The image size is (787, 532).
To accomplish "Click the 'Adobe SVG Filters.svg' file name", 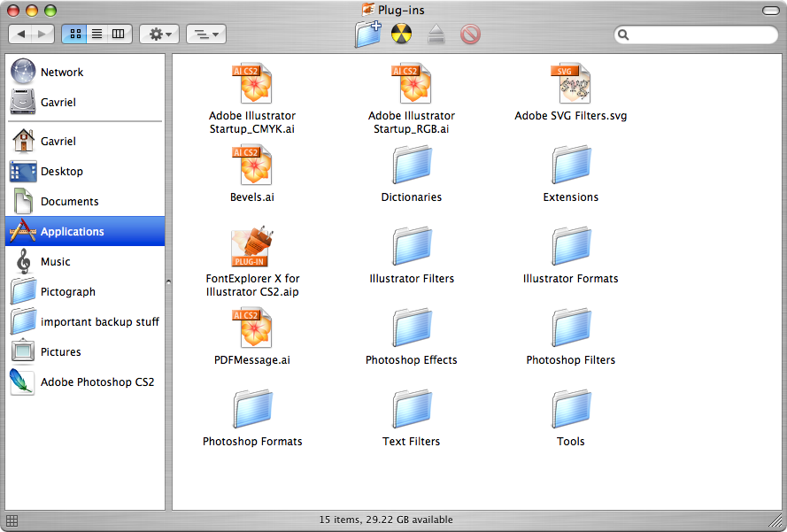I will [571, 116].
